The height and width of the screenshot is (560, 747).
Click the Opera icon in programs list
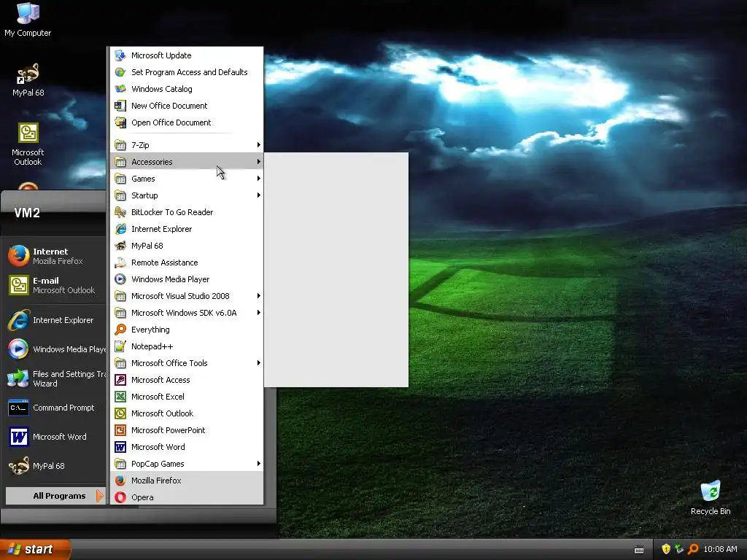(120, 497)
